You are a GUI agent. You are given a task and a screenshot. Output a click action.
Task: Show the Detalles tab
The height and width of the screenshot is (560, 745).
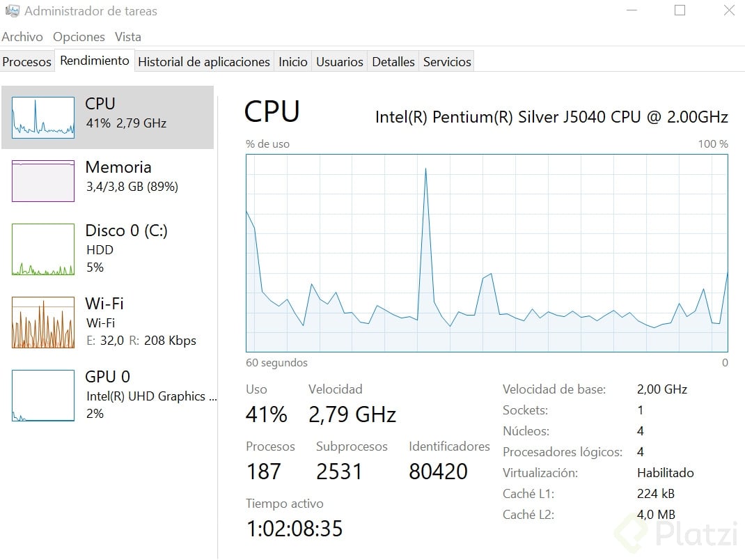click(393, 62)
